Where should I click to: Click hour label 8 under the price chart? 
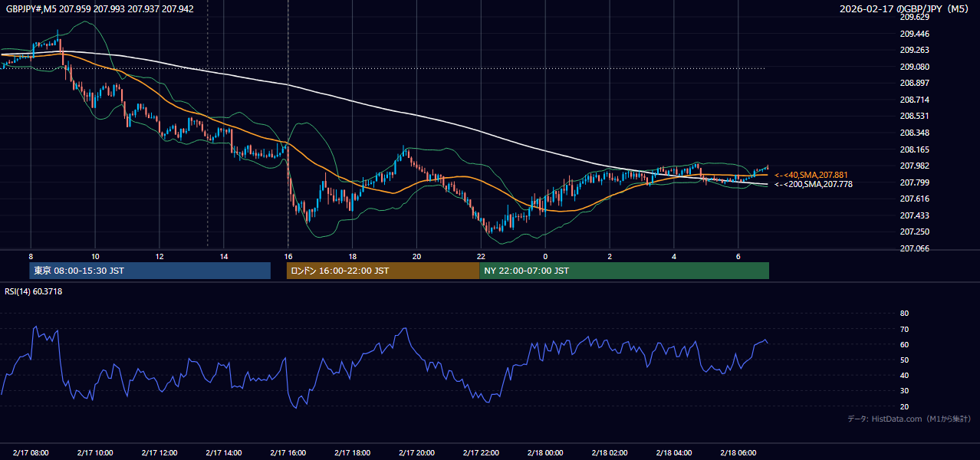pos(31,256)
